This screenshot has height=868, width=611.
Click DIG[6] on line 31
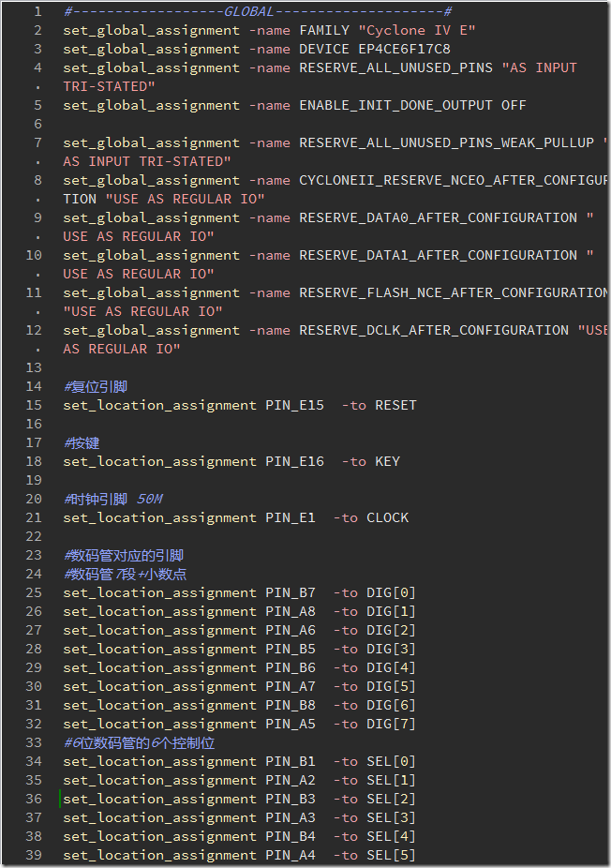[391, 706]
